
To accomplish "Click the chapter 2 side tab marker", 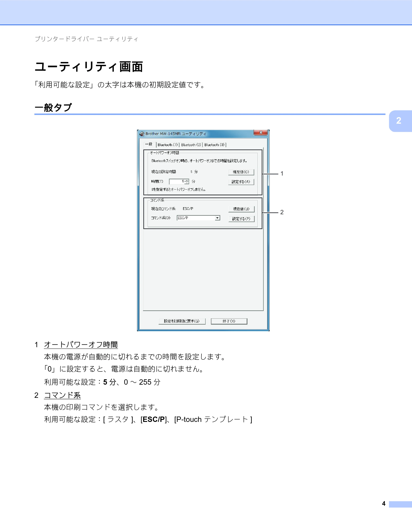I will (x=400, y=121).
